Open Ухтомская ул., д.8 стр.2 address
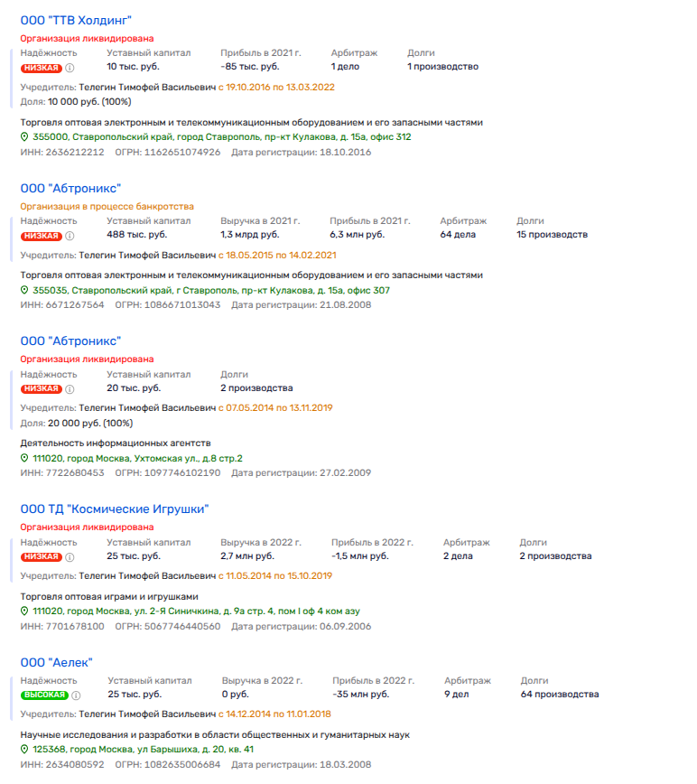Image resolution: width=697 pixels, height=784 pixels. click(x=137, y=459)
